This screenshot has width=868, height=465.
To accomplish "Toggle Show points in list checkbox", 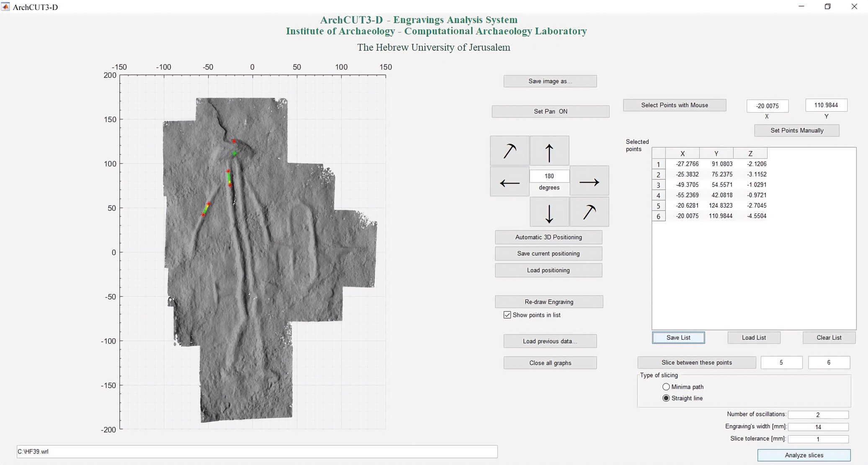I will point(507,315).
